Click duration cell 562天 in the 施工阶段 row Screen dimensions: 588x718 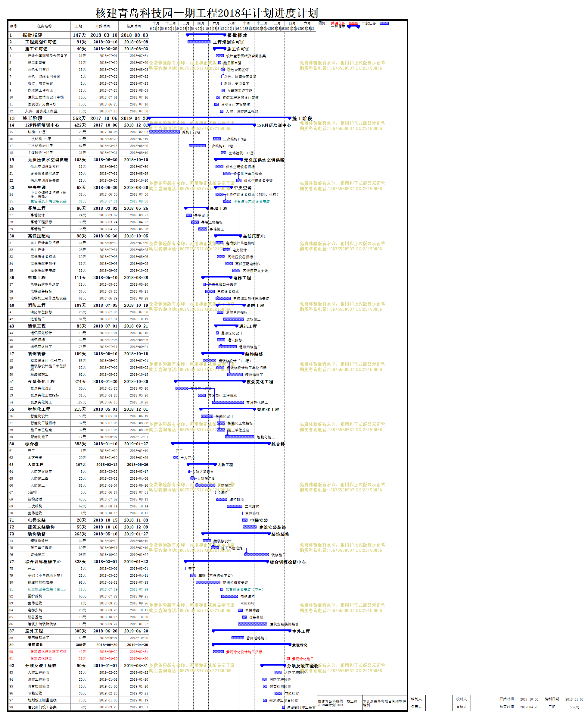click(x=79, y=118)
